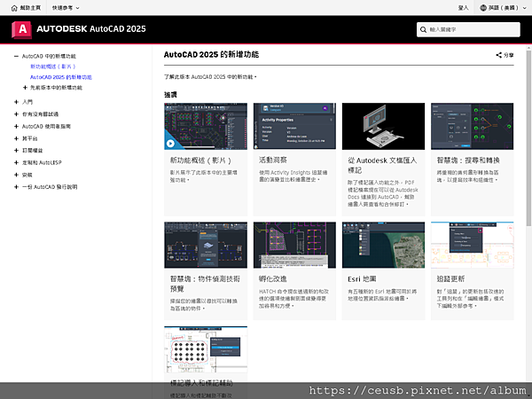532x399 pixels.
Task: Expand the 安裝 tree section
Action: [x=16, y=175]
